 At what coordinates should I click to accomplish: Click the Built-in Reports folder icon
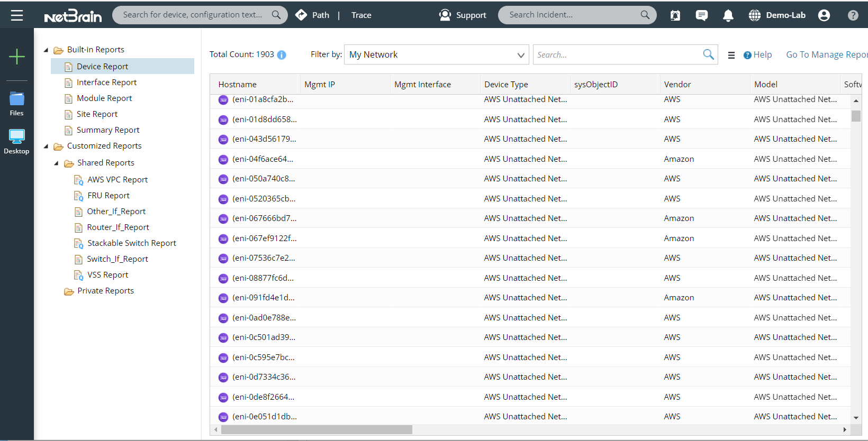pos(58,50)
